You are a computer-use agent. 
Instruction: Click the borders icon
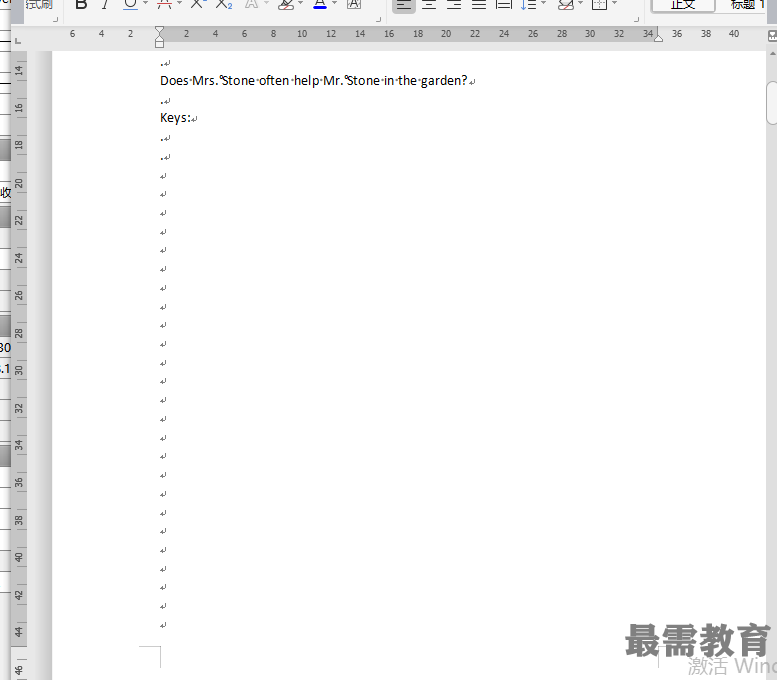600,5
